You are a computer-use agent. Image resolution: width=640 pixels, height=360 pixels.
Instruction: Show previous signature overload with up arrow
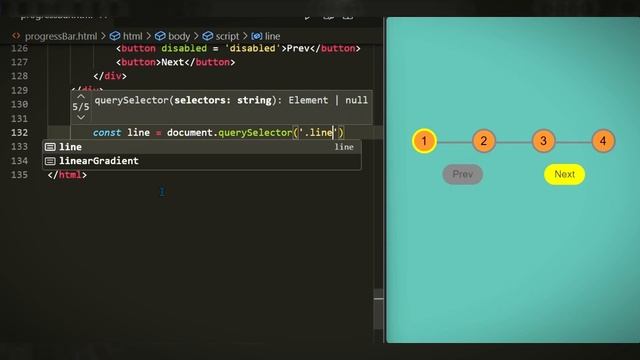pyautogui.click(x=81, y=97)
